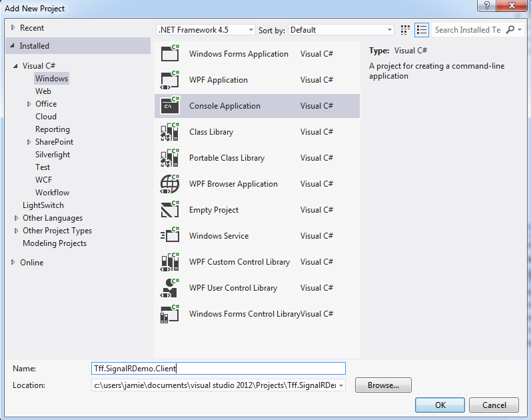Image resolution: width=531 pixels, height=420 pixels.
Task: Select the WCF category in the tree
Action: 43,180
